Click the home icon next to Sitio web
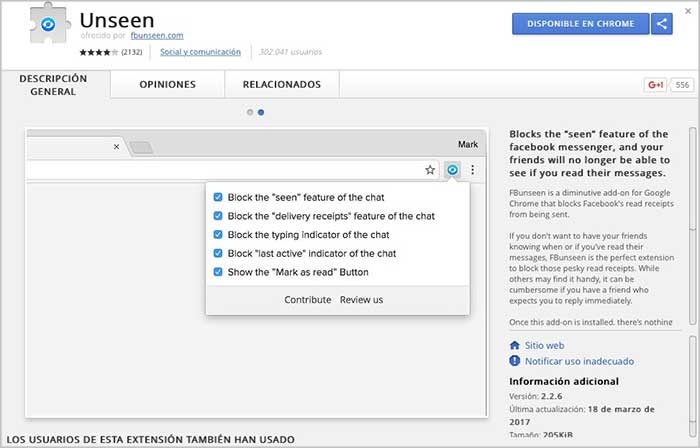 tap(514, 345)
